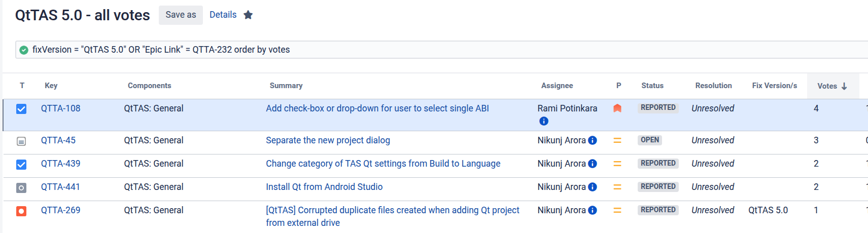Click assignee Rami Potinkara

567,108
